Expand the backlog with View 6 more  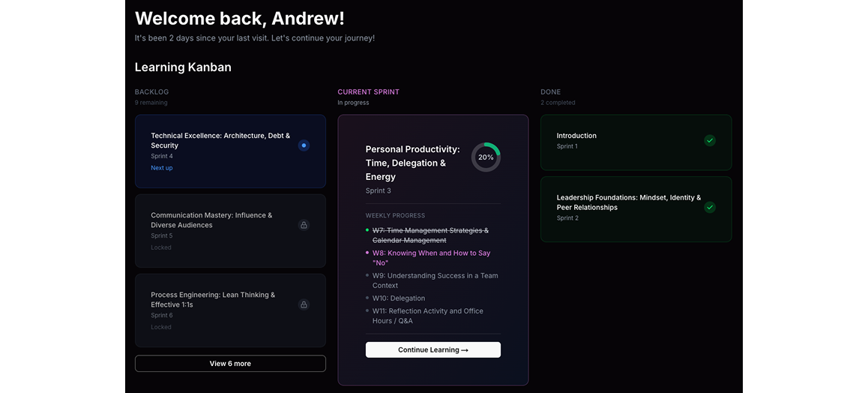[x=230, y=364]
